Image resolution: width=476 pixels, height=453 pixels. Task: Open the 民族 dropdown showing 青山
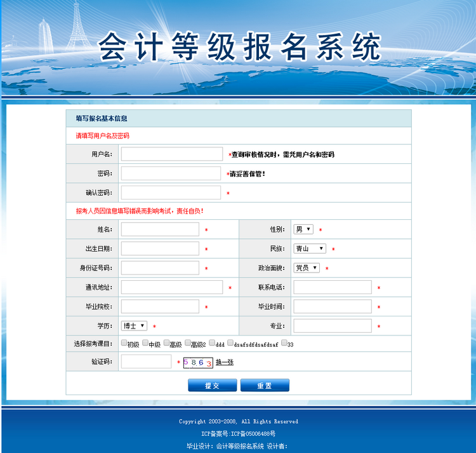click(310, 248)
